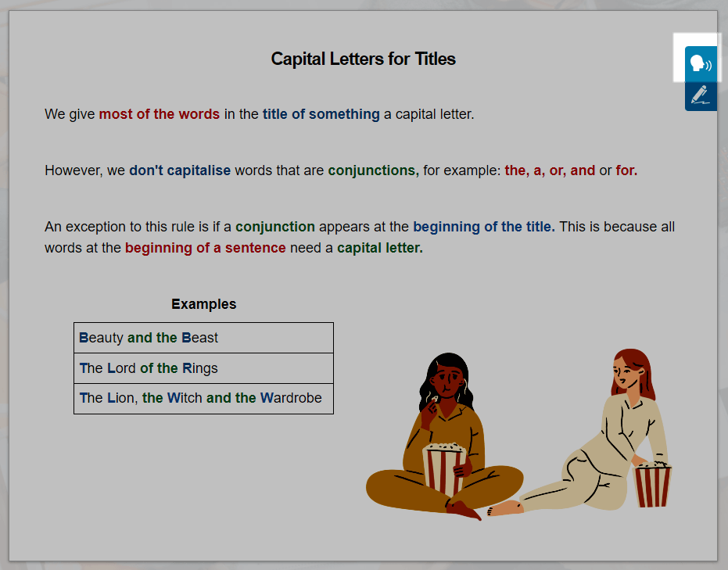Select 'The Lord of the Rings' row
This screenshot has height=570, width=728.
203,368
